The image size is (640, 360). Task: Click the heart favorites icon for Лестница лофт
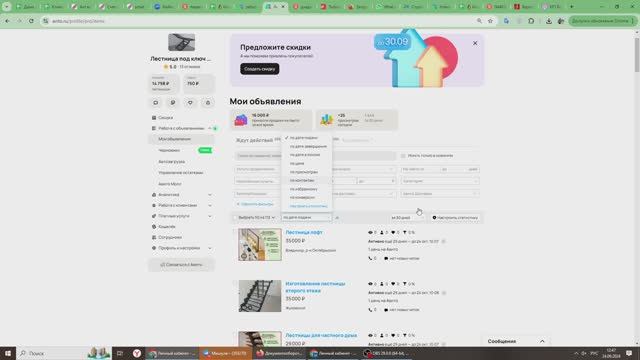393,232
